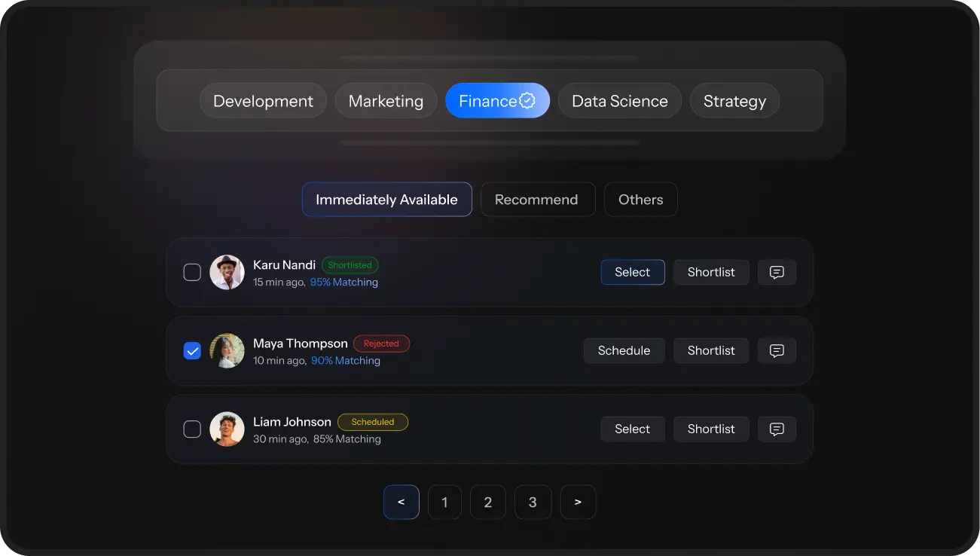Jump to page 2
This screenshot has height=556, width=980.
(488, 503)
